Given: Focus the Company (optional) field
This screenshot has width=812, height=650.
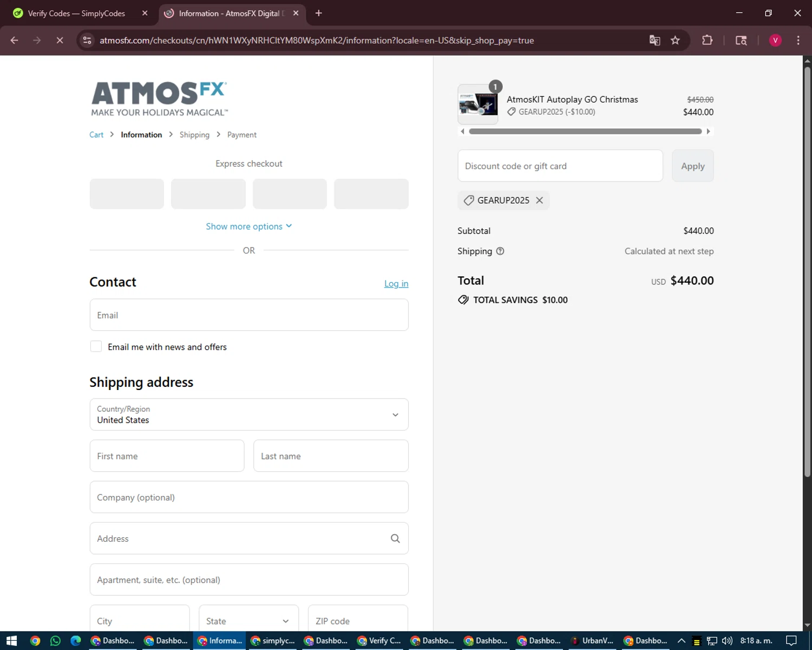Looking at the screenshot, I should pyautogui.click(x=249, y=497).
